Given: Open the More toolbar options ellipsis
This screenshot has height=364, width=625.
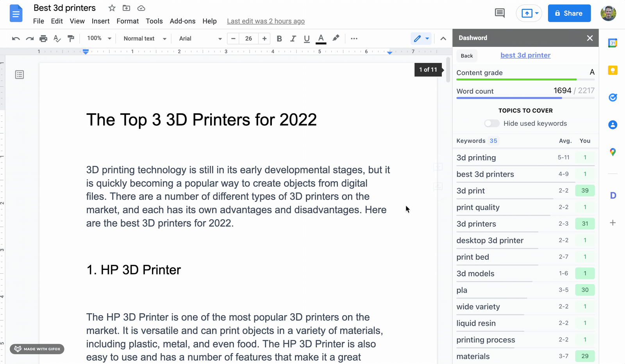Looking at the screenshot, I should (x=354, y=38).
